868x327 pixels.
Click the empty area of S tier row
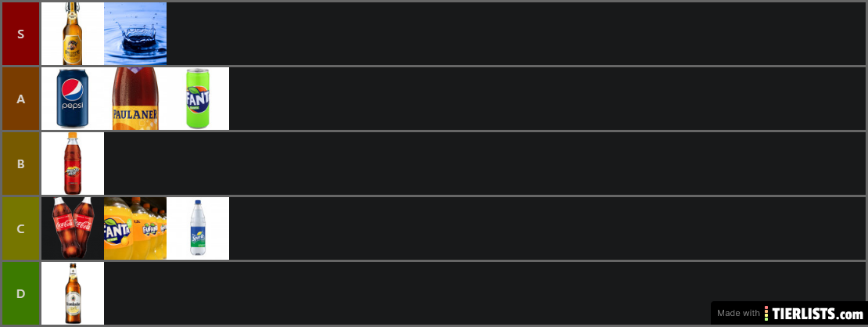point(516,34)
